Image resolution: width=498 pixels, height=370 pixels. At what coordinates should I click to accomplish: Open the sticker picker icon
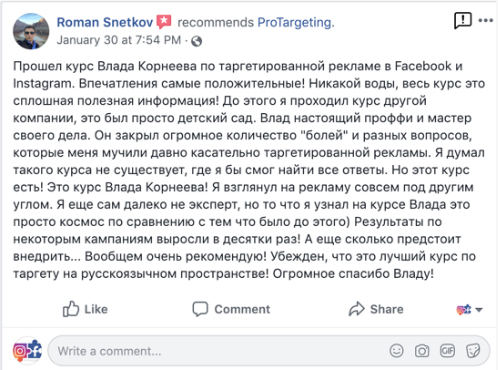click(x=473, y=351)
